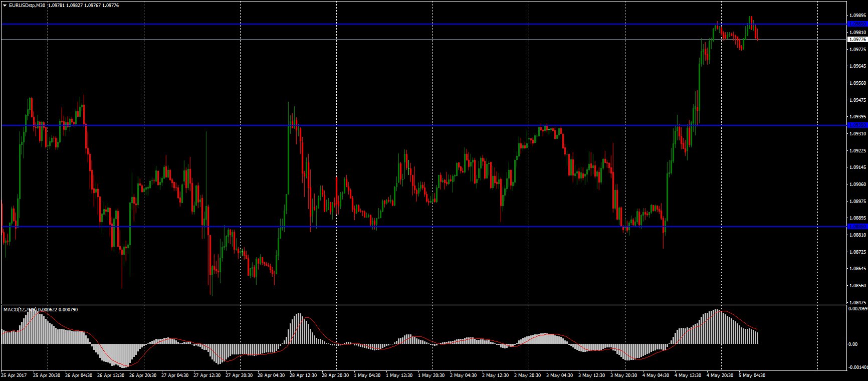Click the 26 Apr 12:30 time label
This screenshot has height=381, width=868.
tap(111, 375)
